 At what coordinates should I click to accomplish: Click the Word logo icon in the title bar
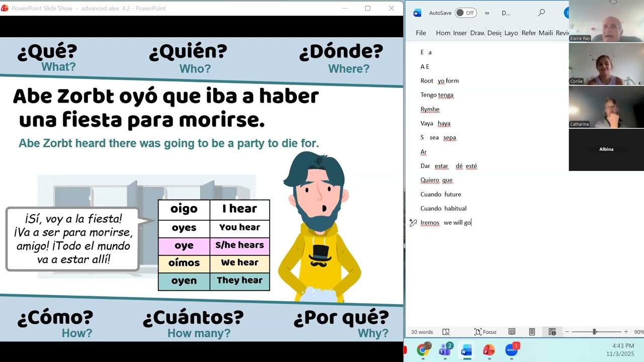[x=417, y=13]
